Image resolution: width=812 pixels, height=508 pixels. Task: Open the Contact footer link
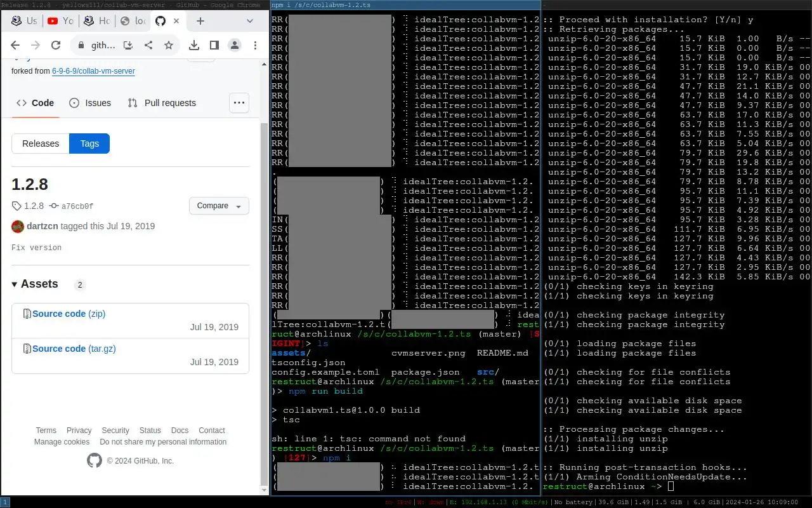click(212, 431)
